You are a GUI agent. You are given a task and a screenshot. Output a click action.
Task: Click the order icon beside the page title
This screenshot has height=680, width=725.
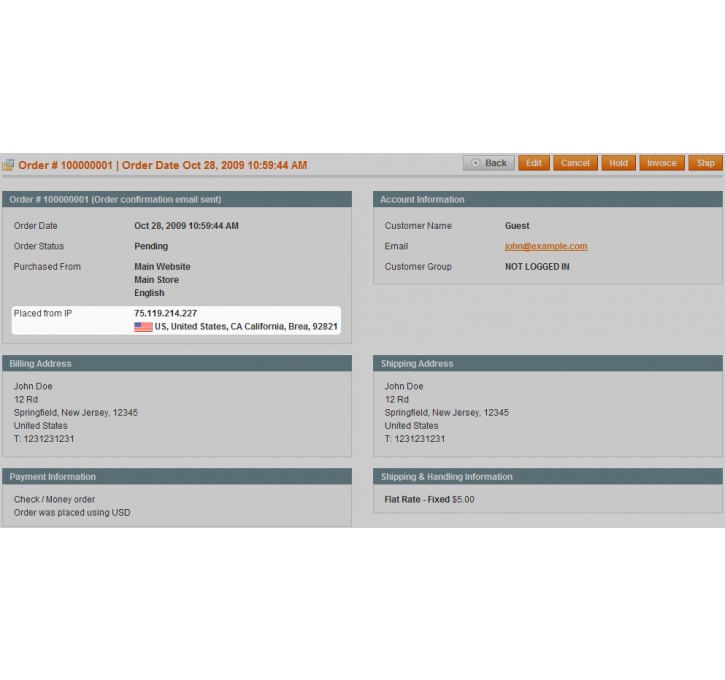(x=8, y=165)
